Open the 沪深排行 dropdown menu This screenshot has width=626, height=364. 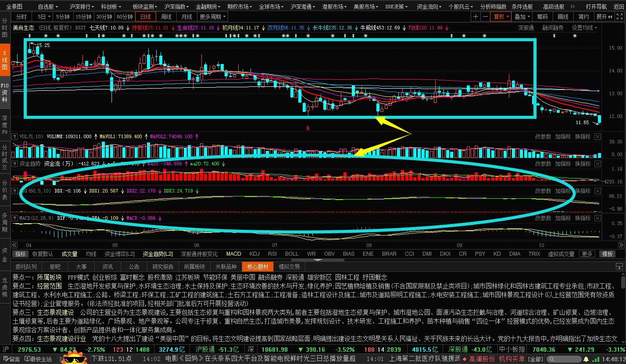click(82, 7)
